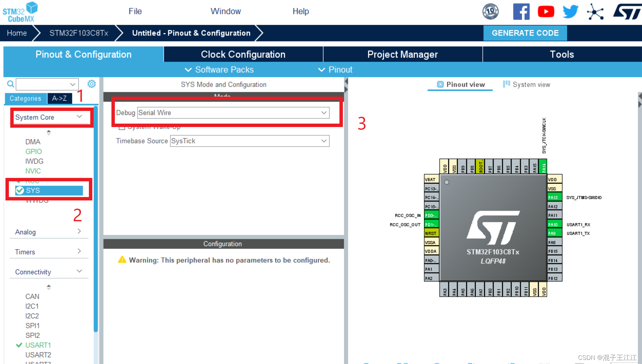Select the PA13 pin on the chip
The height and width of the screenshot is (364, 642).
(555, 197)
